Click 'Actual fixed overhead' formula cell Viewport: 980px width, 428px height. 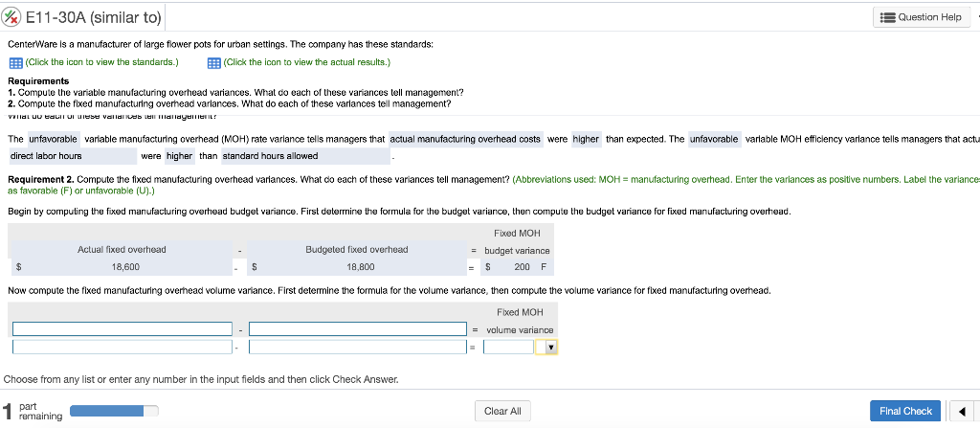pyautogui.click(x=122, y=250)
